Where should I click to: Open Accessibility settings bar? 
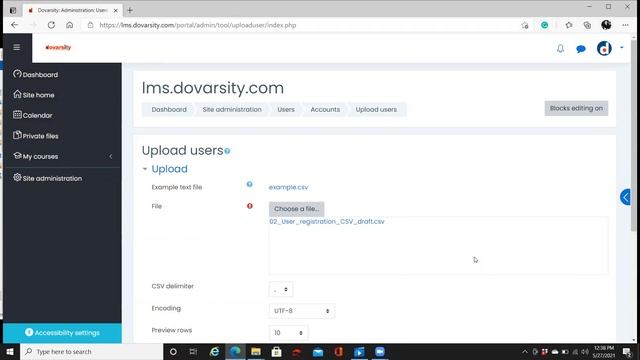pyautogui.click(x=62, y=333)
